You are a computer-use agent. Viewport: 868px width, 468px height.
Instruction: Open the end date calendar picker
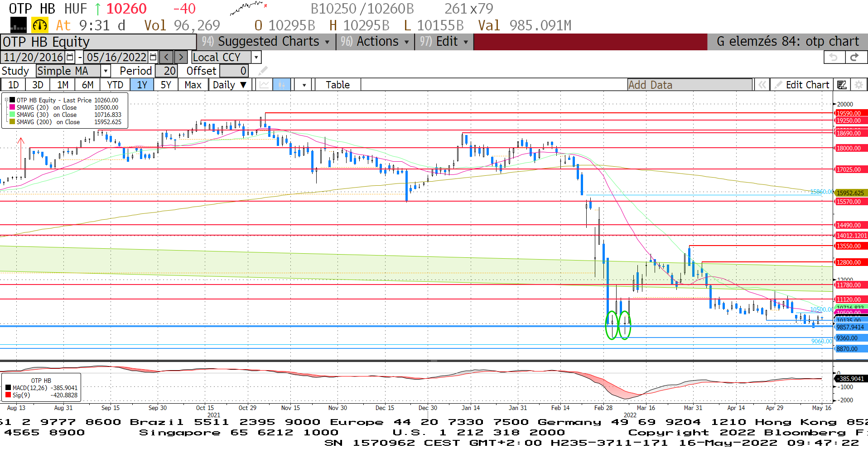pyautogui.click(x=153, y=57)
